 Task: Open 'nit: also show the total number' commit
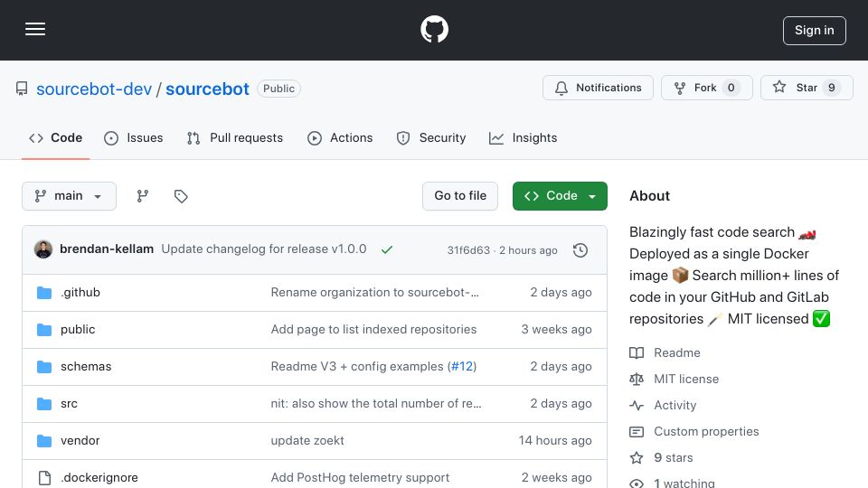[x=376, y=403]
